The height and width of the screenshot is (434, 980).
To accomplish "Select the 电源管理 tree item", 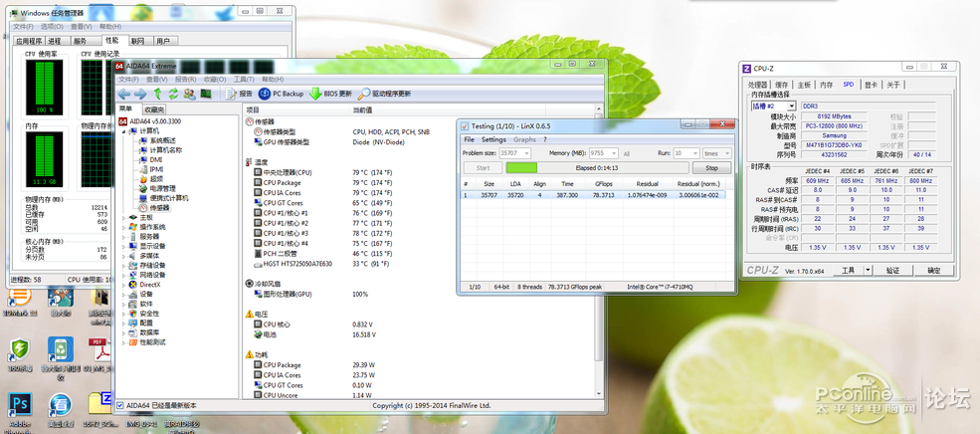I will (157, 188).
